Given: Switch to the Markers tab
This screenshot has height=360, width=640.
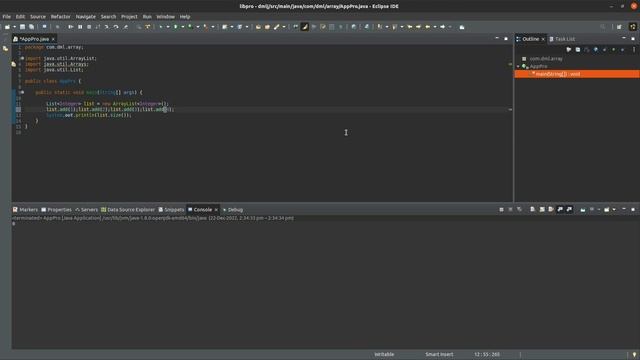Looking at the screenshot, I should (x=25, y=210).
